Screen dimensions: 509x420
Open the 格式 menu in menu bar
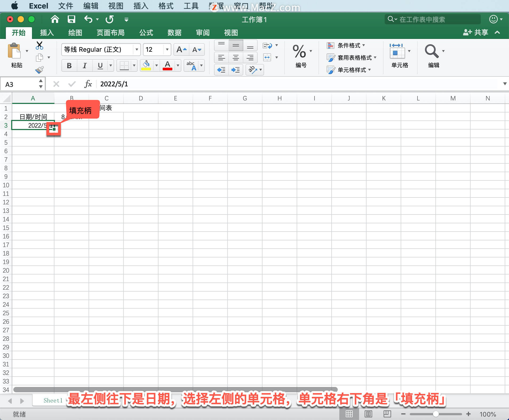[166, 6]
